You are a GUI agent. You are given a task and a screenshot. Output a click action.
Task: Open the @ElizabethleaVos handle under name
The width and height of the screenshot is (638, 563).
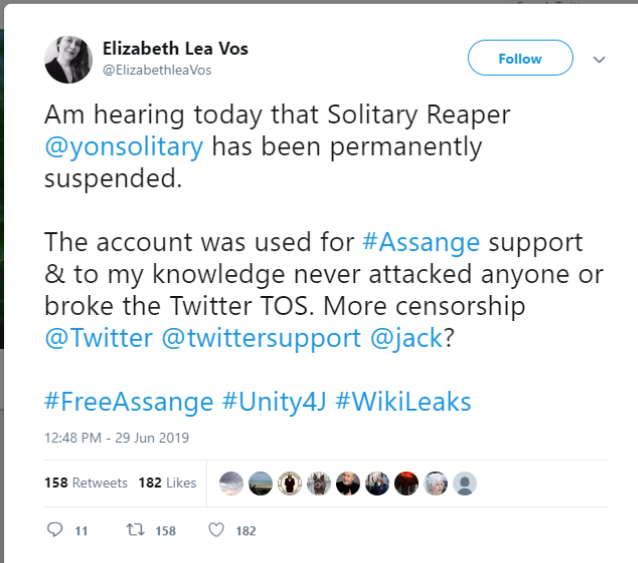click(157, 70)
